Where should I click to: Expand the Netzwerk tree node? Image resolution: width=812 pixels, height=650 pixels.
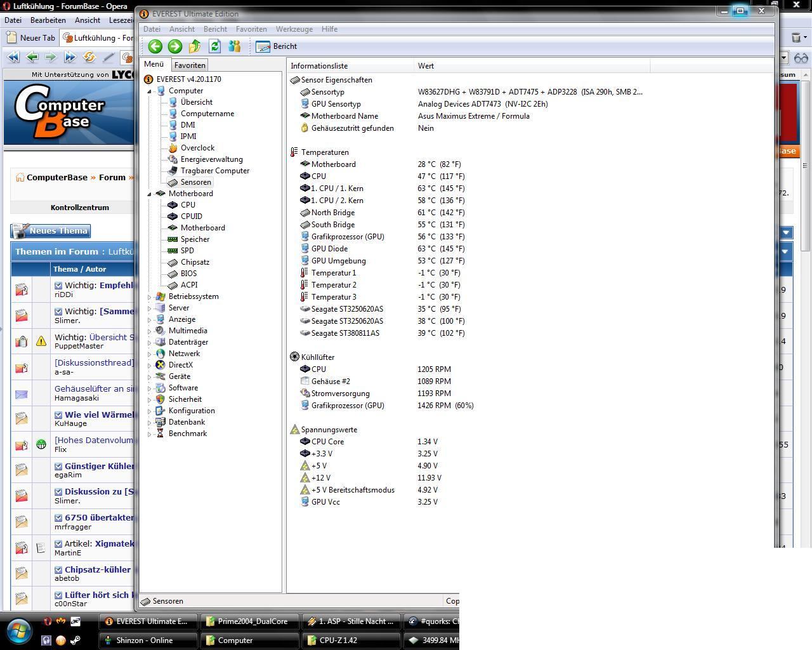click(150, 354)
